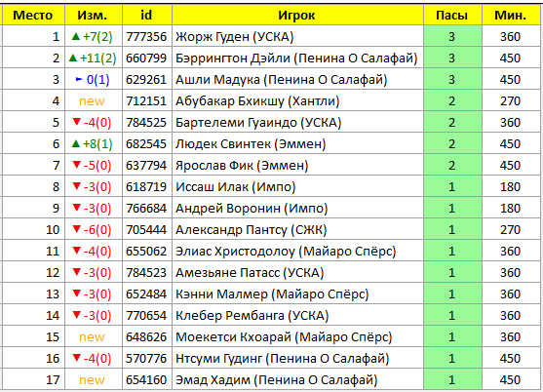Image resolution: width=543 pixels, height=392 pixels.
Task: Click the '+11(2)' change cell
Action: coord(93,59)
